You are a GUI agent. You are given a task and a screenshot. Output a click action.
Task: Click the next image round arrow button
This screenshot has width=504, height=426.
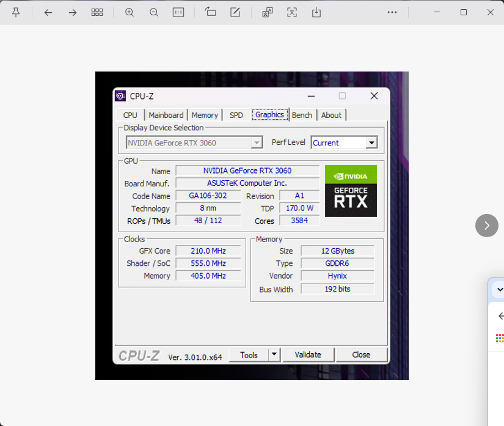click(x=487, y=226)
